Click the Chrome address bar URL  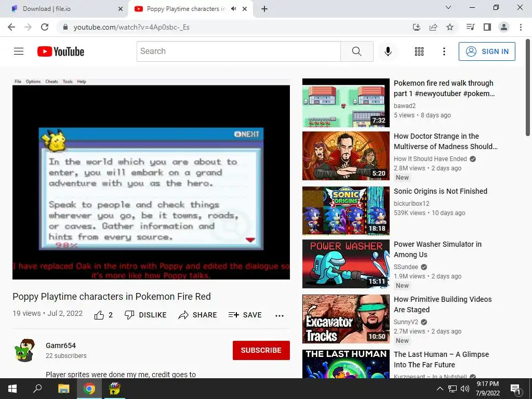(x=131, y=27)
